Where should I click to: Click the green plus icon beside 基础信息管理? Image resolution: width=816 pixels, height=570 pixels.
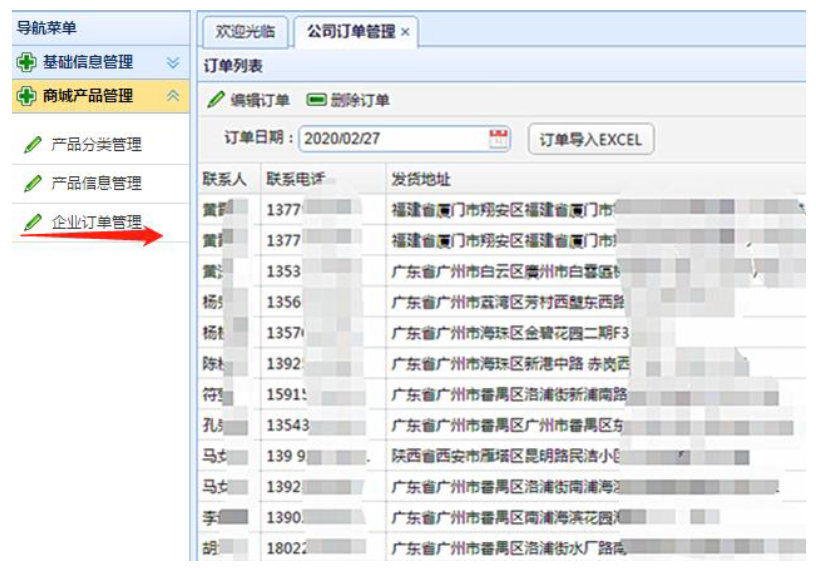(27, 63)
